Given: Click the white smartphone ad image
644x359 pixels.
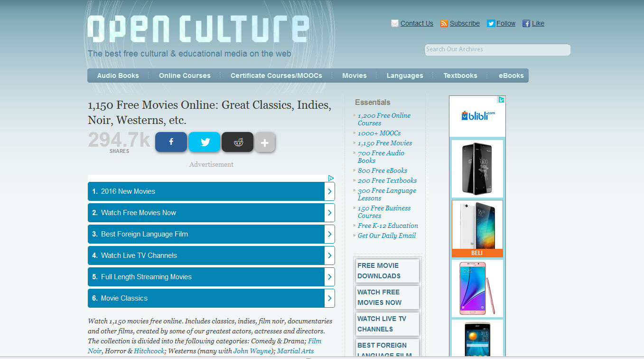Looking at the screenshot, I should pos(477,225).
